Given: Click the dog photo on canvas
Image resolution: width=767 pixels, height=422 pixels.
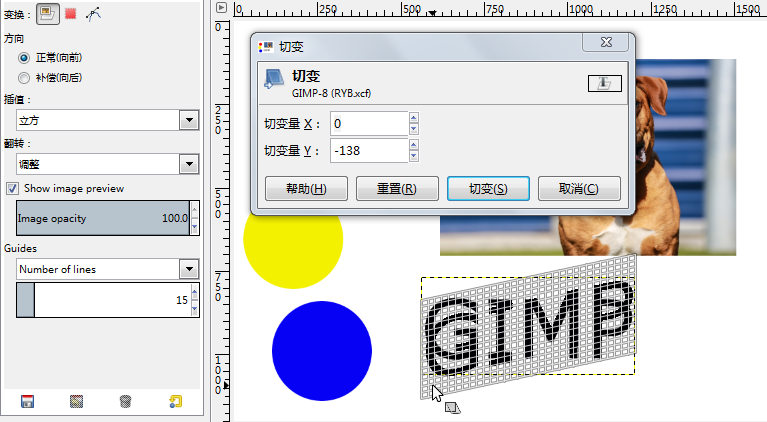Looking at the screenshot, I should click(x=685, y=156).
